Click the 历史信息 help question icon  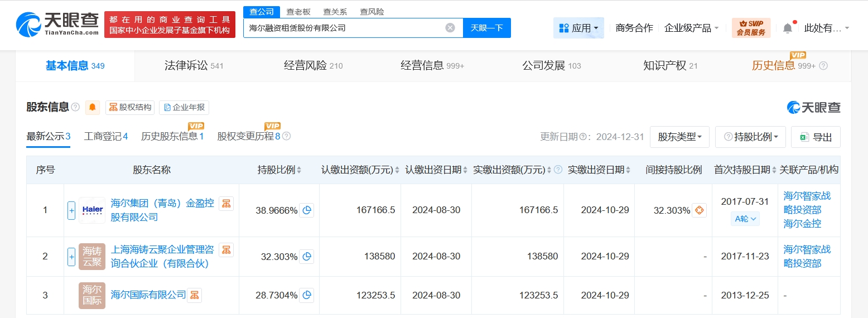(x=823, y=66)
